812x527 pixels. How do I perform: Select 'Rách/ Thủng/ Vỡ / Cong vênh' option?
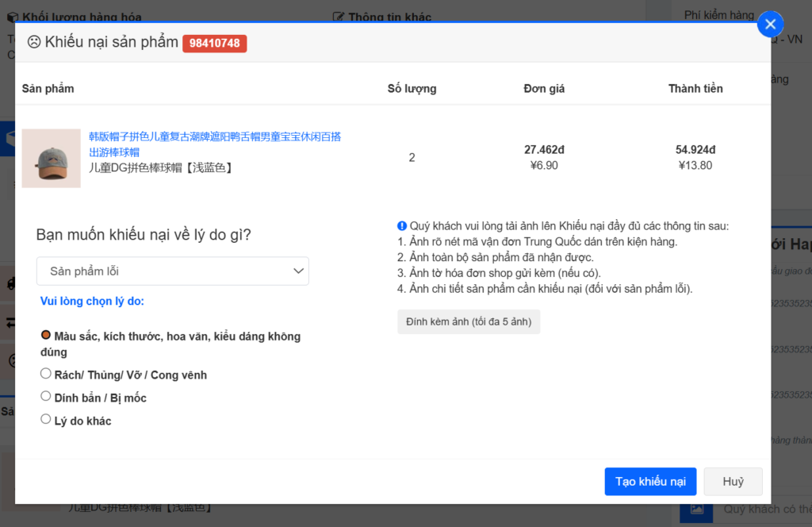tap(46, 374)
